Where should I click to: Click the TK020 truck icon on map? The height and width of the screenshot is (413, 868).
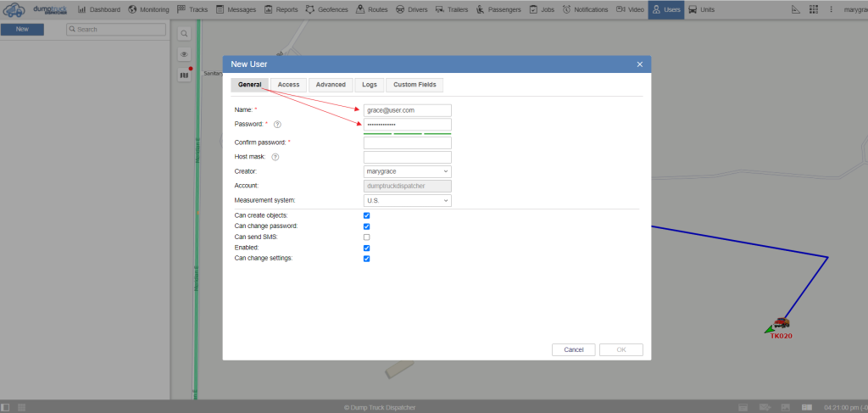click(x=781, y=323)
